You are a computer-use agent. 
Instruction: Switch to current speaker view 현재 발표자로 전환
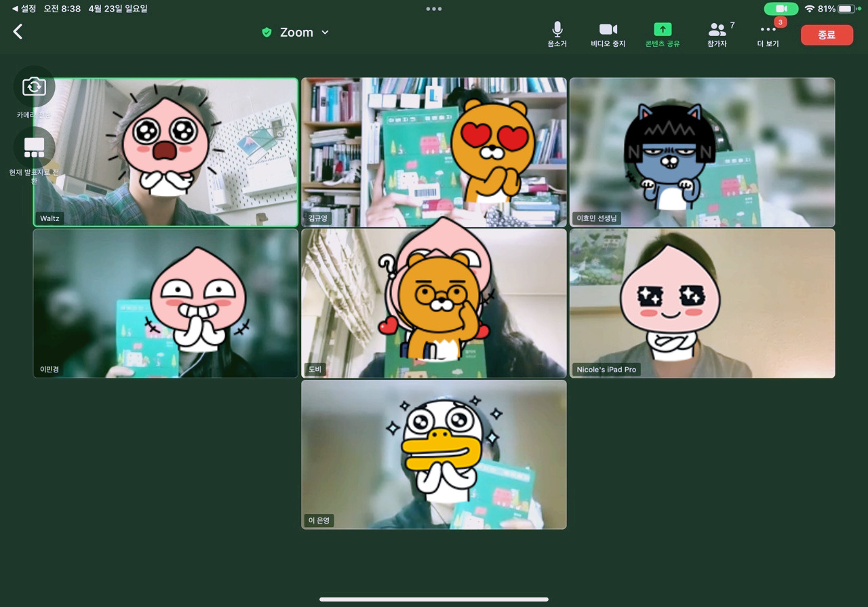point(33,147)
